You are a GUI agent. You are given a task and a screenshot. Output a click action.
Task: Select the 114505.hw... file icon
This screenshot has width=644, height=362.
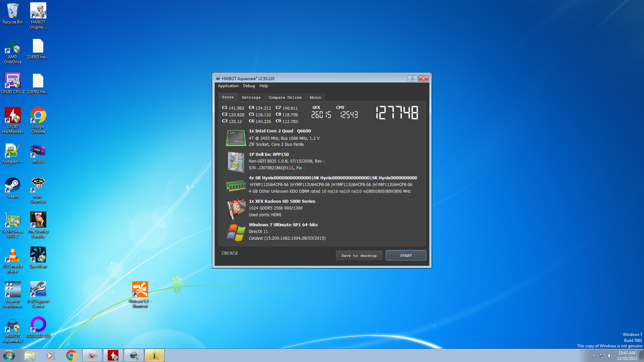coord(38,49)
